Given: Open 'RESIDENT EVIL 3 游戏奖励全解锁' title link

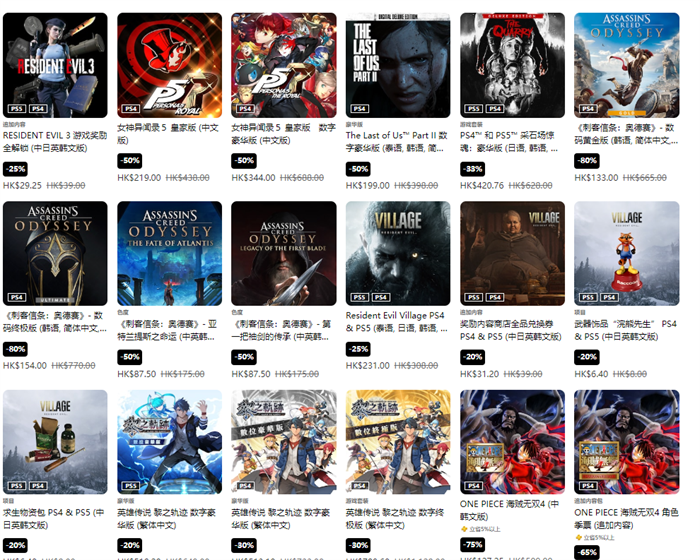Looking at the screenshot, I should 54,141.
